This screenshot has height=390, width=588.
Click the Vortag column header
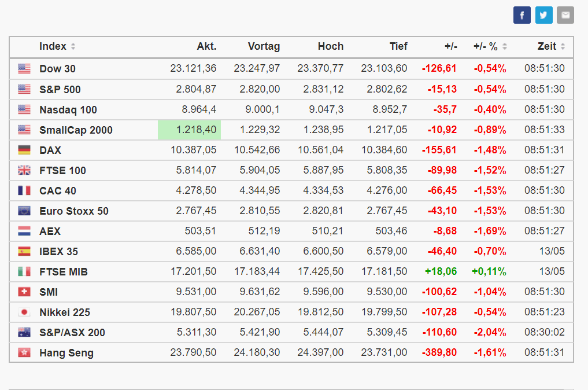point(264,46)
